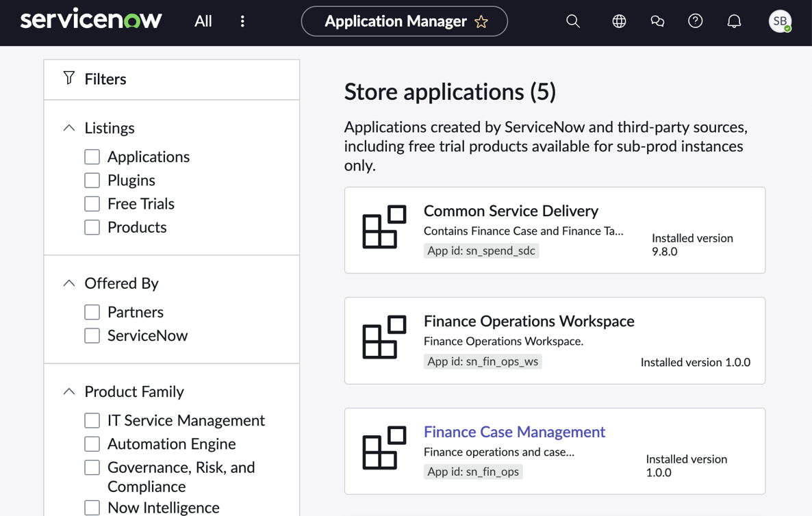
Task: Click Installed version 9.8.0 text
Action: point(692,245)
